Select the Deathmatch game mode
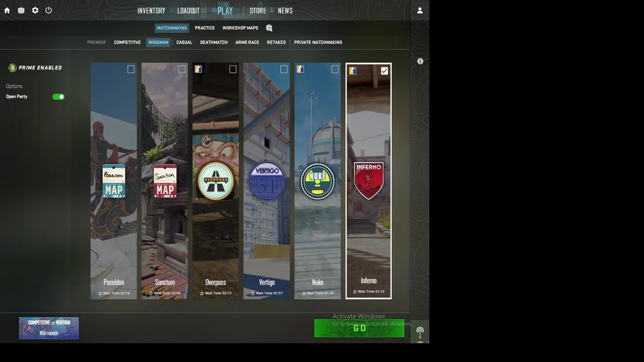Image resolution: width=644 pixels, height=362 pixels. point(214,42)
